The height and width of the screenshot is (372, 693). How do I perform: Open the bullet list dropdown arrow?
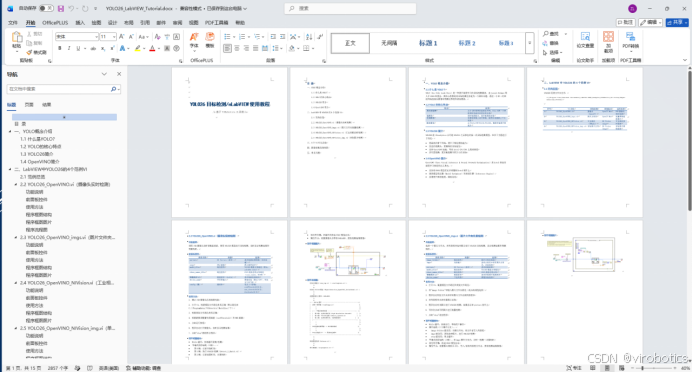point(233,37)
